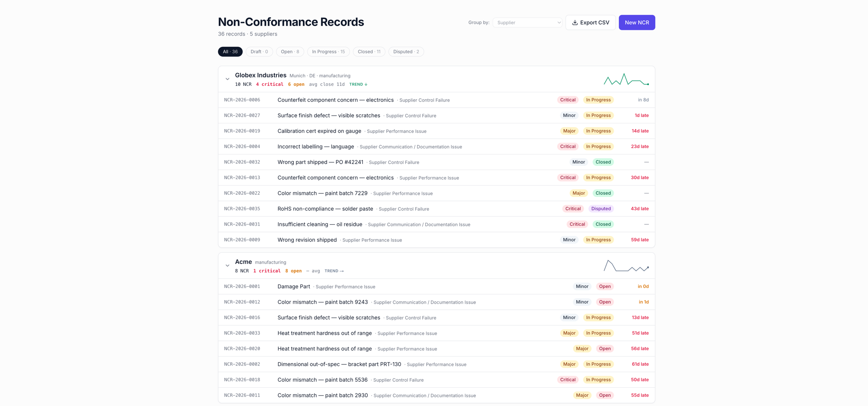Open record NCR-2026-0033
868x406 pixels.
(436, 333)
